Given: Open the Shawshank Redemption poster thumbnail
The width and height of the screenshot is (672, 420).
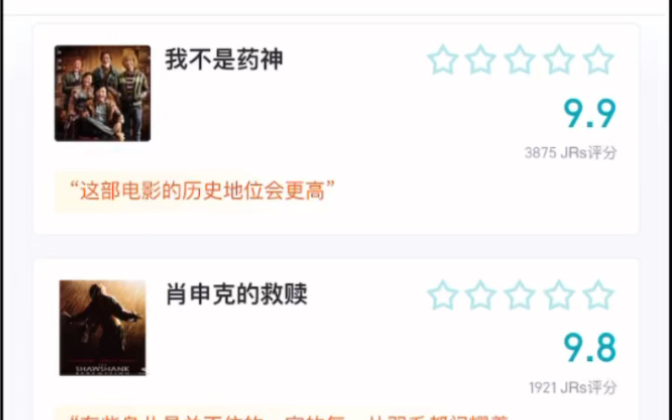Looking at the screenshot, I should tap(102, 328).
